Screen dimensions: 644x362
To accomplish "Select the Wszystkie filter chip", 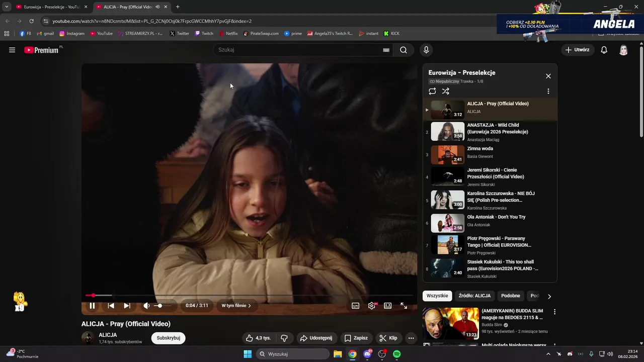I will tap(437, 296).
